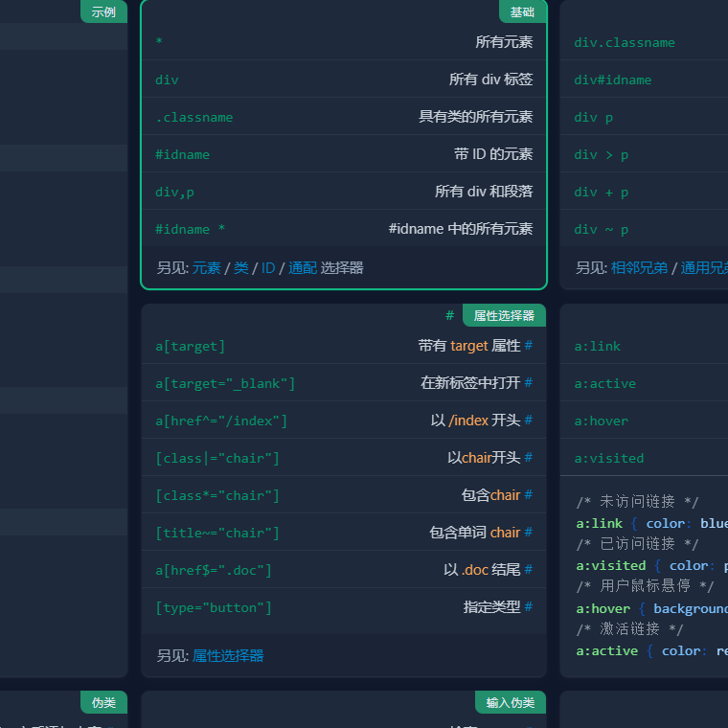Follow the 元素 selector link
The image size is (728, 728).
207,268
